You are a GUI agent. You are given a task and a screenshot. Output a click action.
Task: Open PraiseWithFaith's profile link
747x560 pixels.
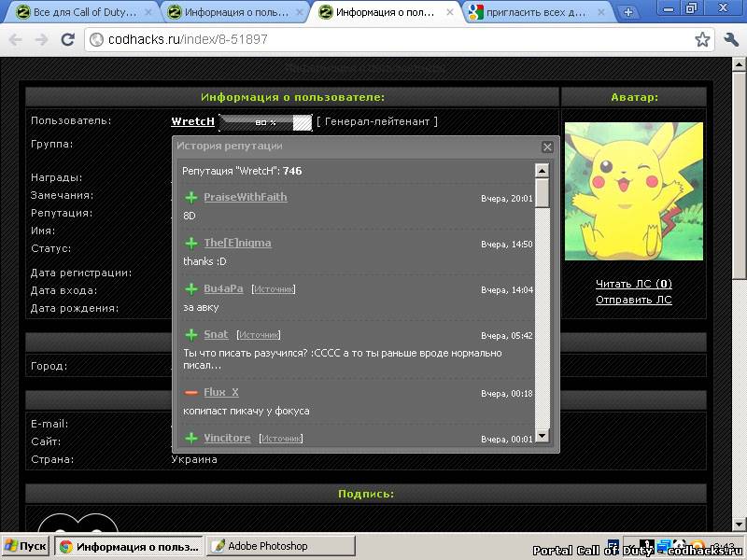click(x=246, y=197)
